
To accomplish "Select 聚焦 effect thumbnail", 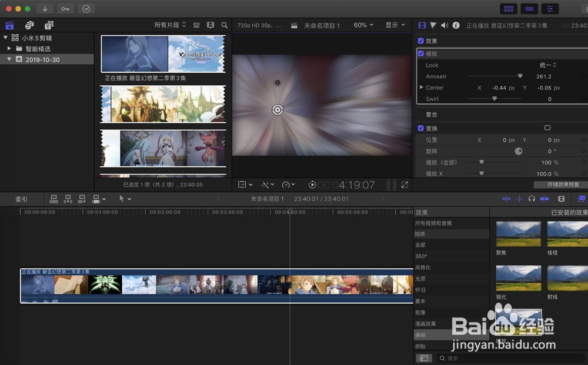I will (x=518, y=234).
